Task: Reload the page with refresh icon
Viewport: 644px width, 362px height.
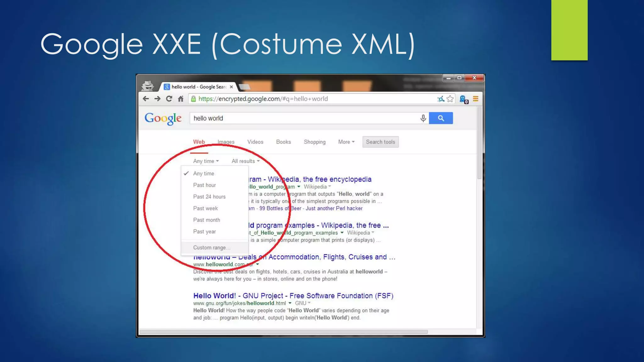Action: (169, 99)
